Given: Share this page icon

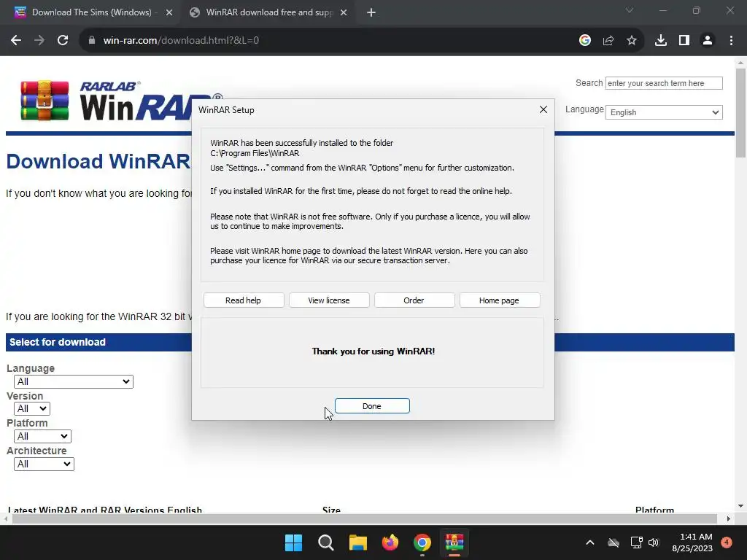Looking at the screenshot, I should tap(608, 41).
